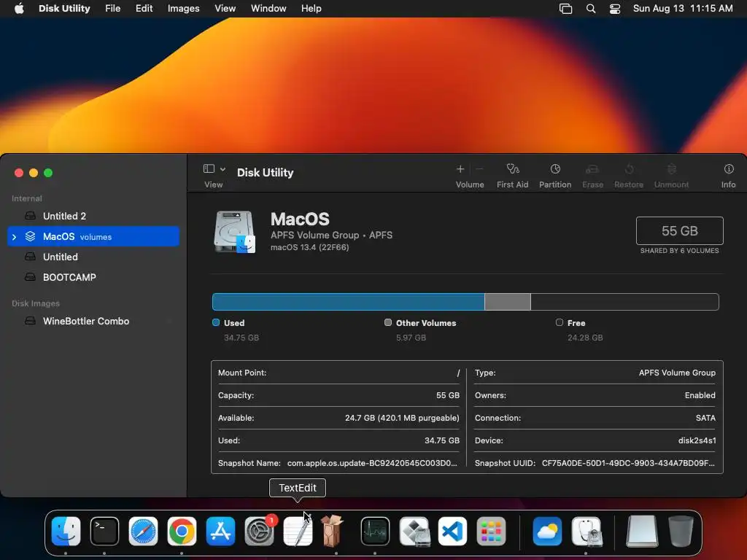Select the BOOTCAMP volume
This screenshot has height=560, width=747.
93,277
